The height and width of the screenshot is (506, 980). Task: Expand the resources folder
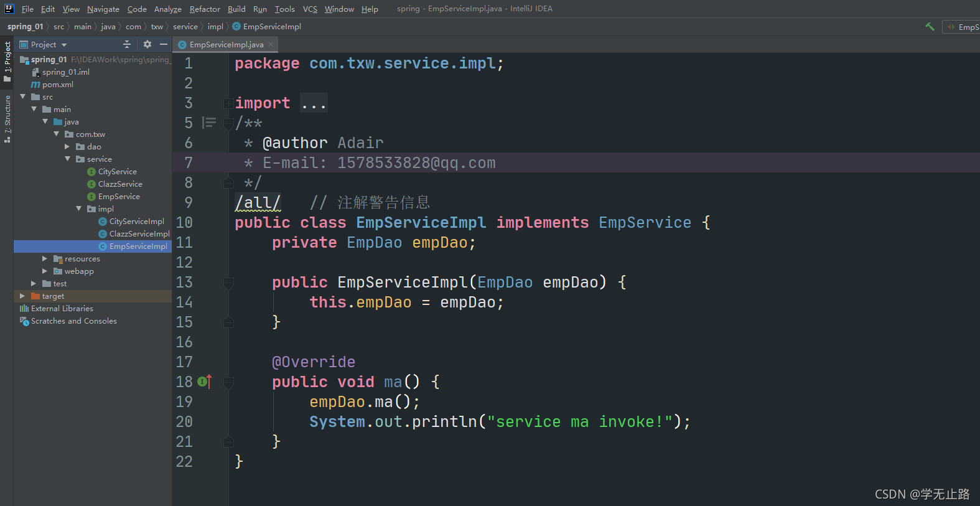(45, 258)
